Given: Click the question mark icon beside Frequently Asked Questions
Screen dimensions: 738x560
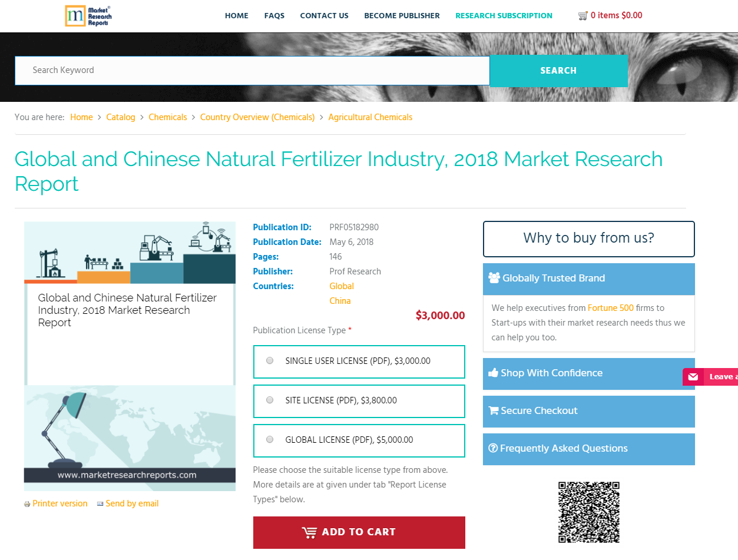Looking at the screenshot, I should coord(493,448).
